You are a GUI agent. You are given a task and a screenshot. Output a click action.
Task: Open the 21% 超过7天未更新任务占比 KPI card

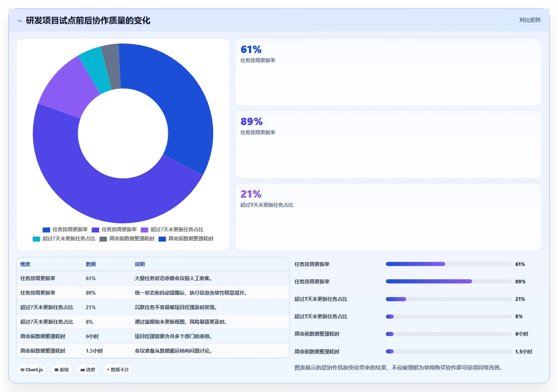coord(388,217)
